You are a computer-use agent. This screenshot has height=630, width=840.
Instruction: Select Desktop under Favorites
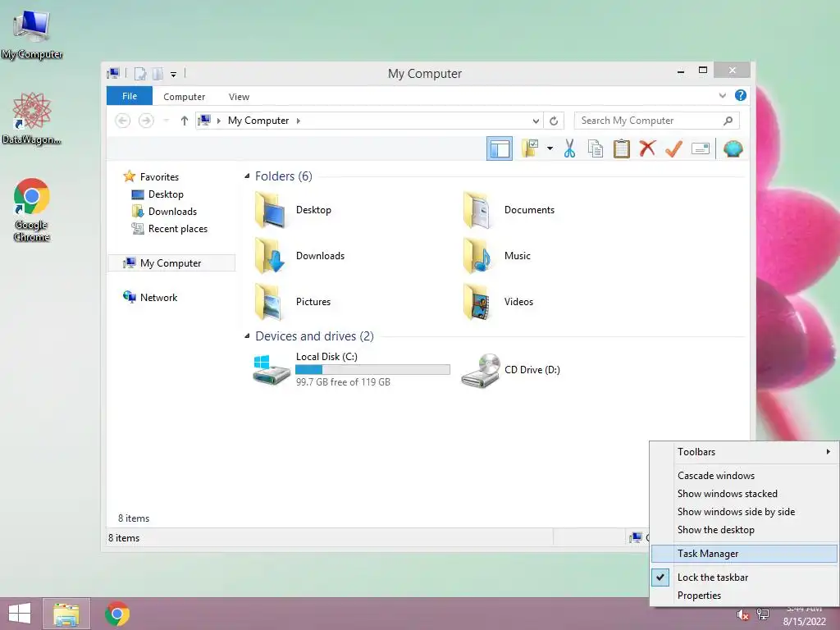pos(157,194)
